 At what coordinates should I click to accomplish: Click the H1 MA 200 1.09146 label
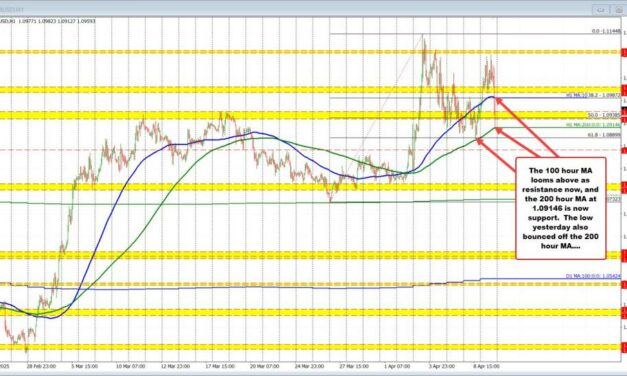tap(593, 125)
